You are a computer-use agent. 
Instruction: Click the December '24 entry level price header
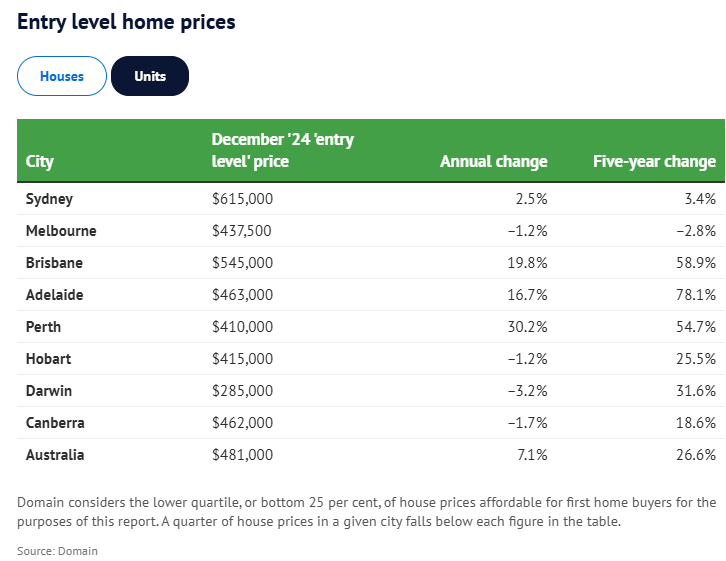(282, 151)
